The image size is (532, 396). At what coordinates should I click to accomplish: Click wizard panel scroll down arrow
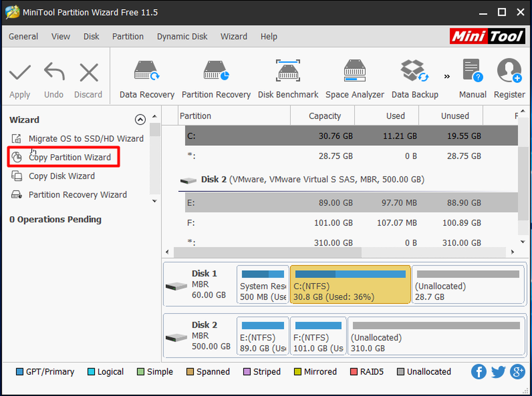click(x=154, y=201)
